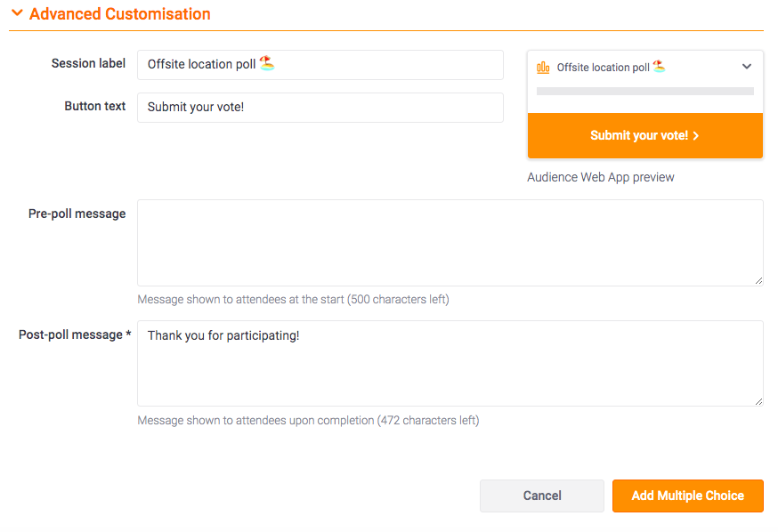Click the Add Multiple Choice button
The image size is (778, 532).
[688, 496]
